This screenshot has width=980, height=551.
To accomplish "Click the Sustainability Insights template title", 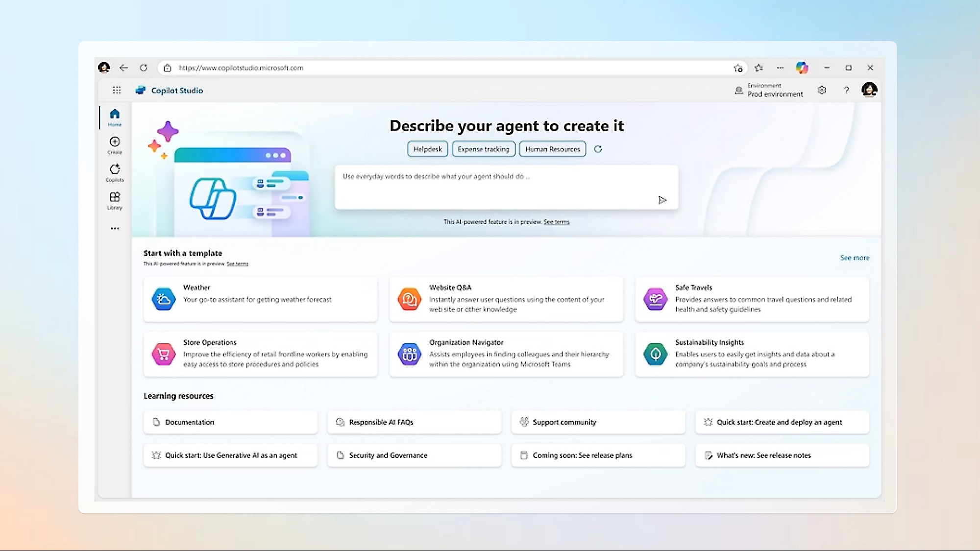I will click(709, 342).
